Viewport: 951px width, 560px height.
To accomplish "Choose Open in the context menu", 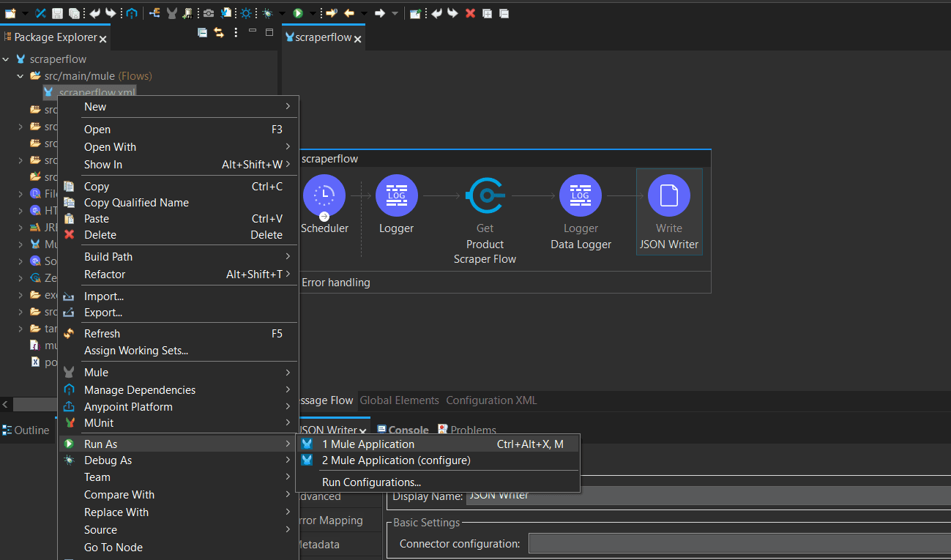I will (179, 130).
